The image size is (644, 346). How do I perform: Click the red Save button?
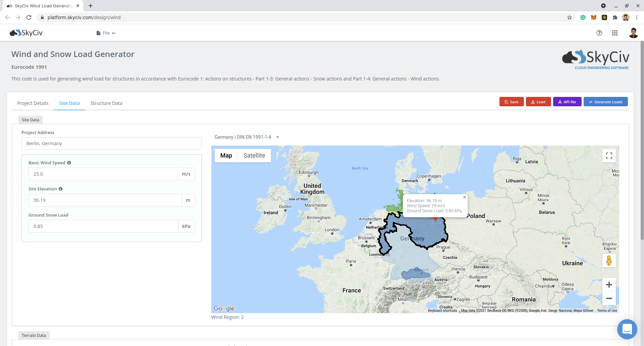(x=511, y=102)
